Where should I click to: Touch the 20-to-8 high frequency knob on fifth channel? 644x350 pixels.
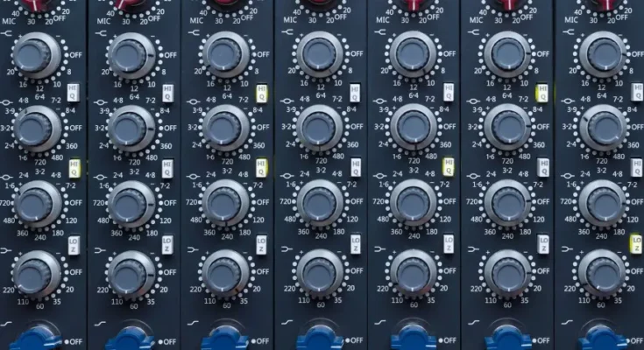click(414, 54)
